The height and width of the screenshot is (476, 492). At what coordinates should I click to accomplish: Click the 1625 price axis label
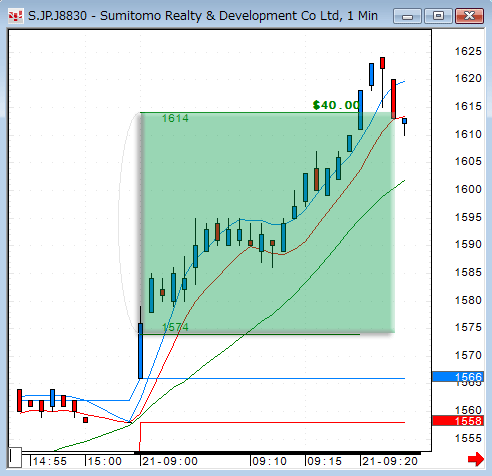(x=468, y=51)
